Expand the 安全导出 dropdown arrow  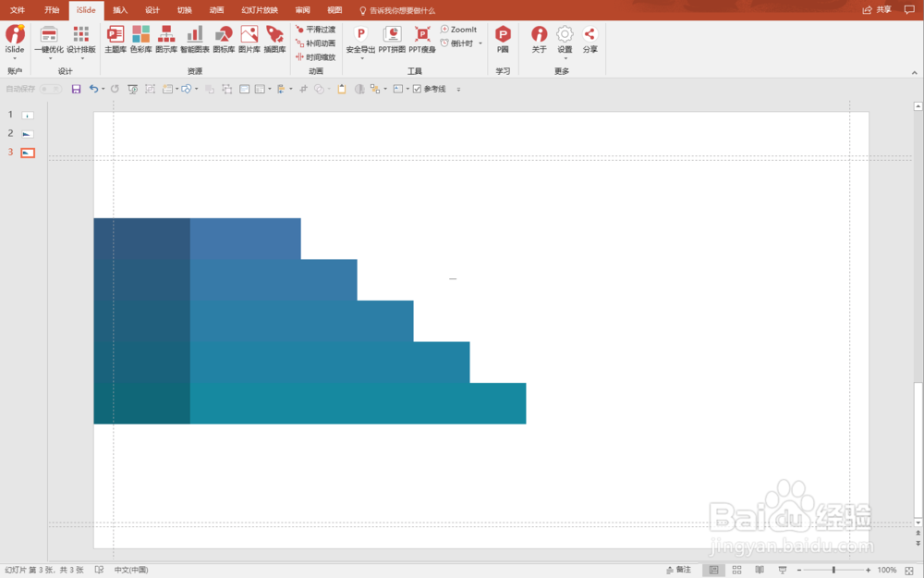[x=362, y=58]
